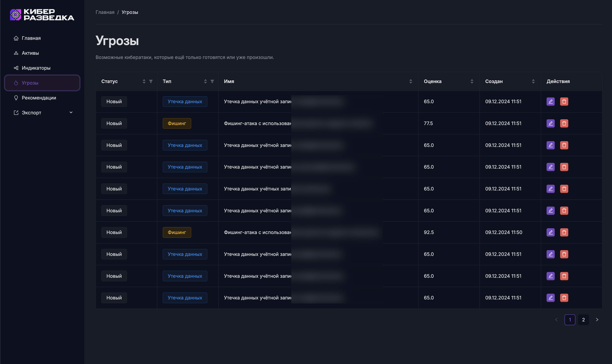Click the date 09.12.2024 11:50

point(504,232)
